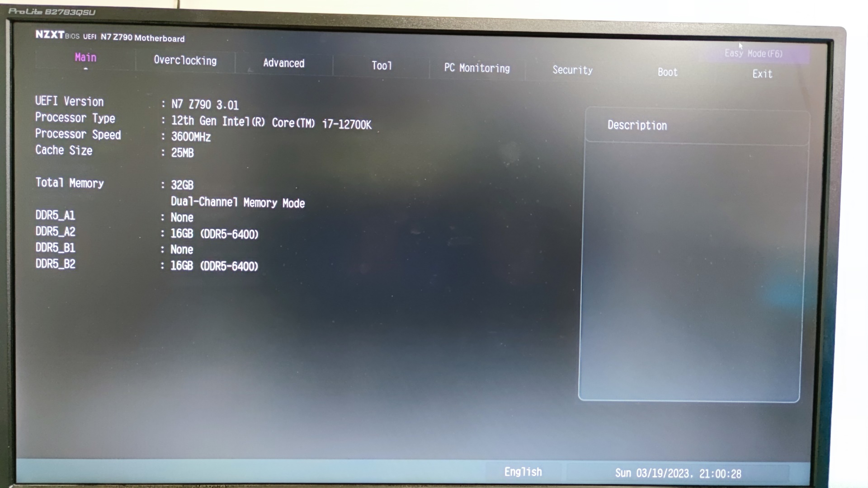The width and height of the screenshot is (868, 488).
Task: Navigate to Advanced settings
Action: coord(283,62)
